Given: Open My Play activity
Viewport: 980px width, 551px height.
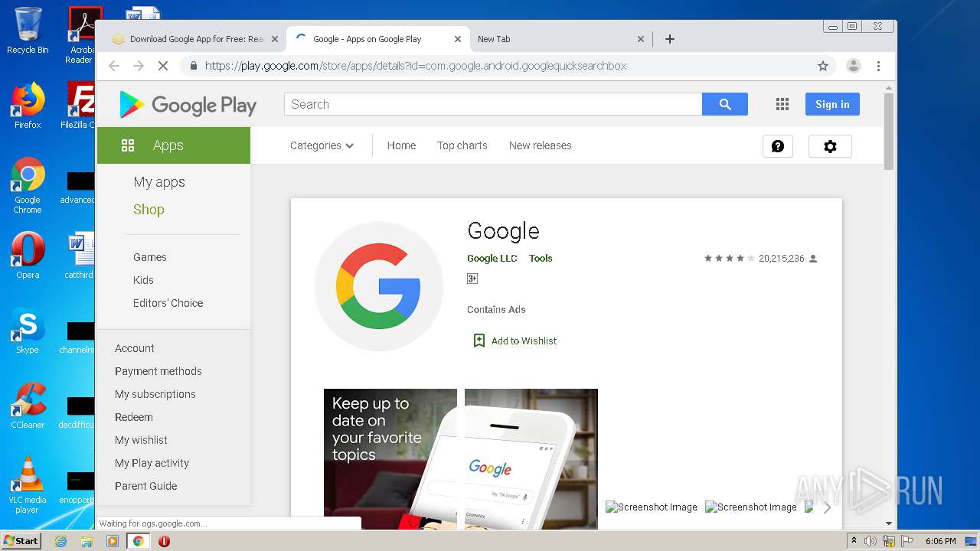Looking at the screenshot, I should (x=152, y=463).
